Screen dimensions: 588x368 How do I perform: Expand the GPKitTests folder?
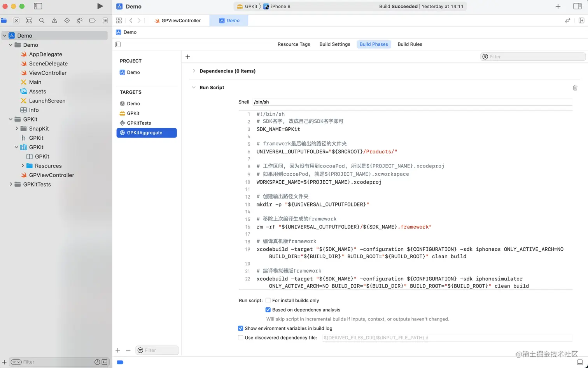click(x=10, y=185)
